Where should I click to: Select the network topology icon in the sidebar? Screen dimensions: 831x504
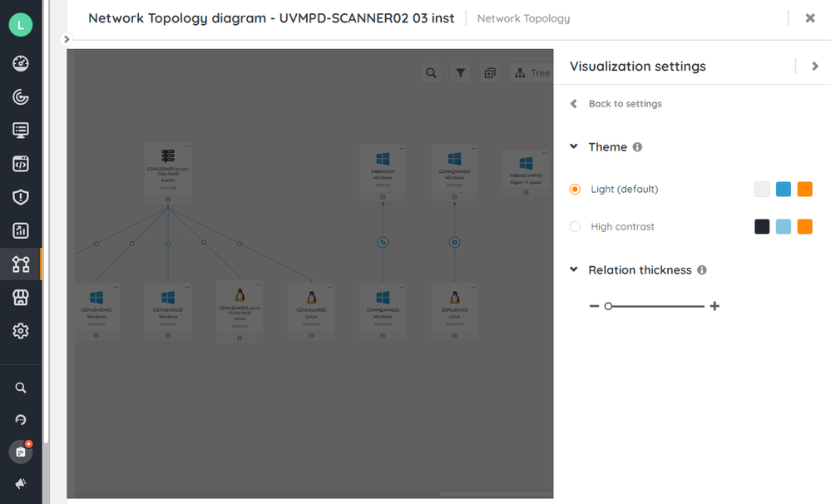coord(20,264)
